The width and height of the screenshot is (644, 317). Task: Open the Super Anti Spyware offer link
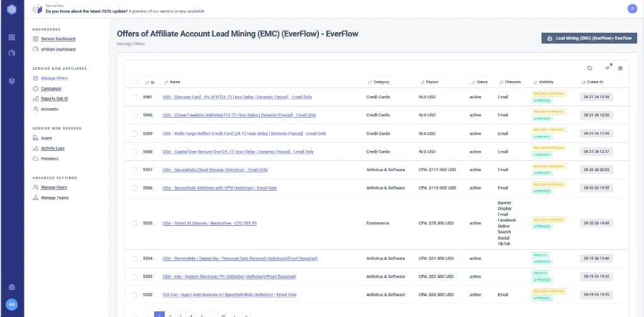click(230, 295)
